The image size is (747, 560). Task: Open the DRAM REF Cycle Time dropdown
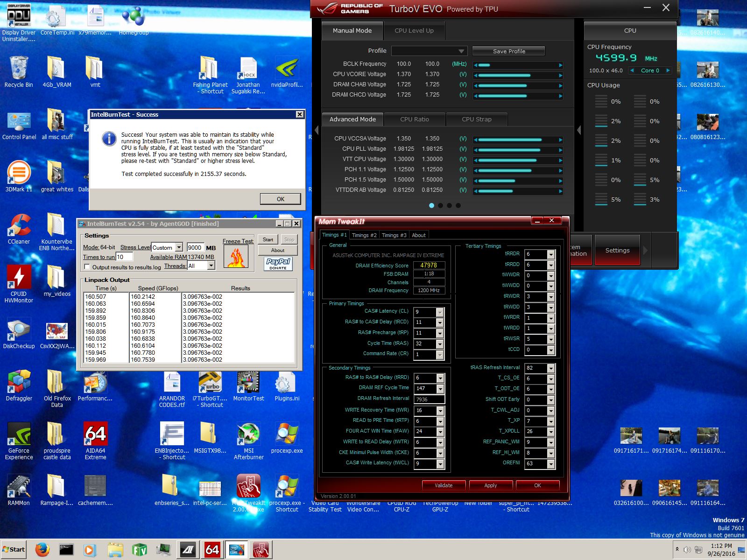(x=440, y=388)
